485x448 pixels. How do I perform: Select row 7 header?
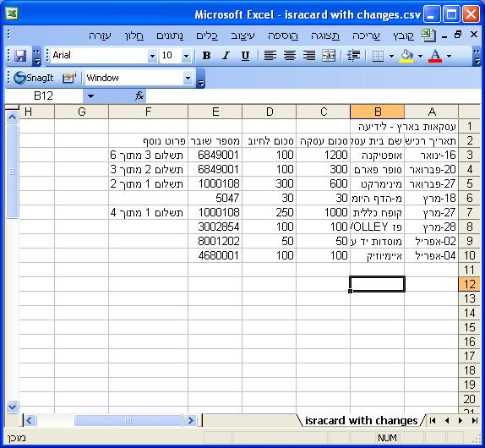[469, 212]
